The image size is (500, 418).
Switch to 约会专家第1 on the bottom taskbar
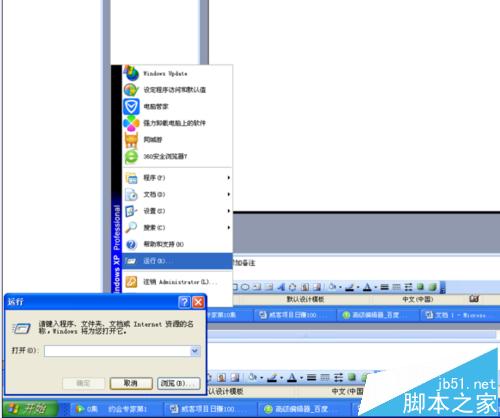pos(117,409)
